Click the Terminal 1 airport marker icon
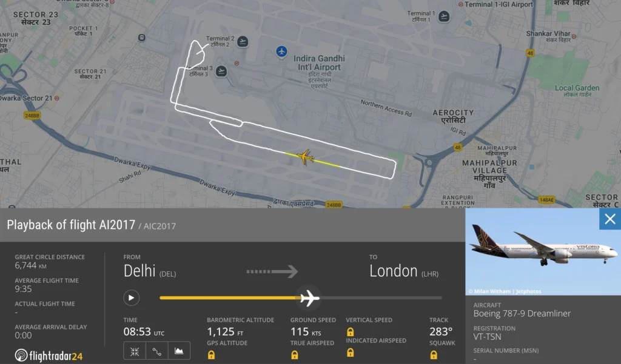This screenshot has width=621, height=364. pyautogui.click(x=444, y=16)
